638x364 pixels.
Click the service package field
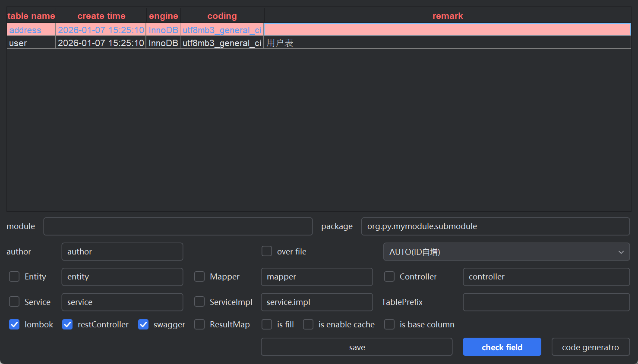pyautogui.click(x=122, y=302)
